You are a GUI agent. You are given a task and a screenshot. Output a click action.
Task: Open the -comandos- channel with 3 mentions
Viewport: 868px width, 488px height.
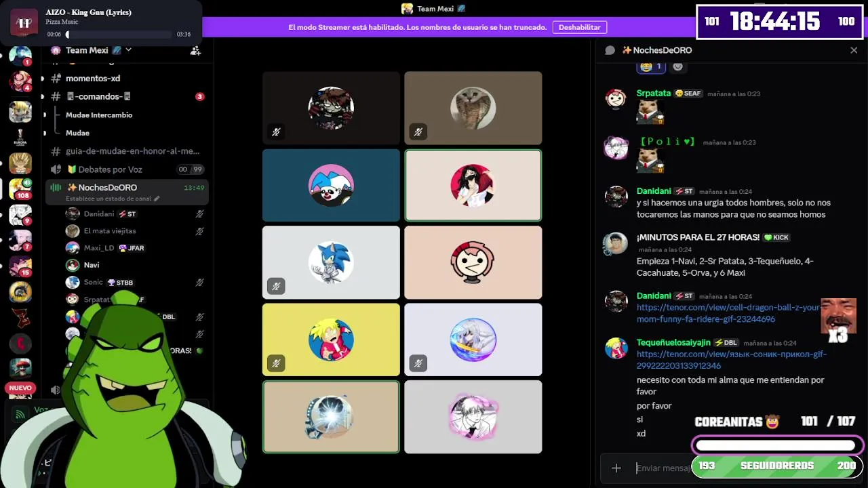(x=98, y=96)
